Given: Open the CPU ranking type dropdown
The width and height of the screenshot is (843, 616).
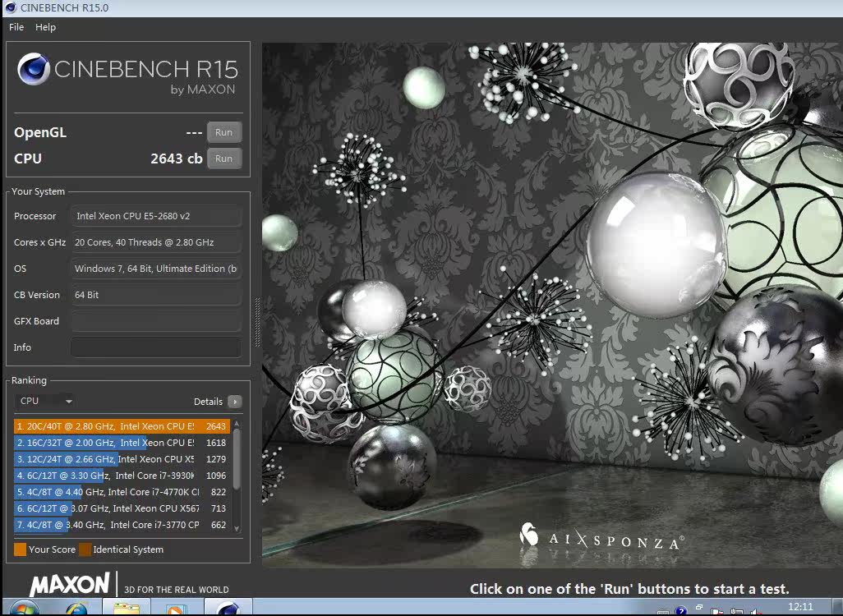Looking at the screenshot, I should (44, 401).
